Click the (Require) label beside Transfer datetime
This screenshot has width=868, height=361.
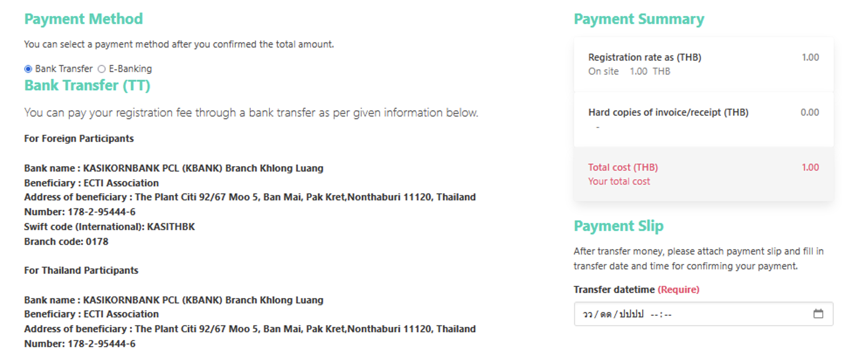pyautogui.click(x=678, y=289)
